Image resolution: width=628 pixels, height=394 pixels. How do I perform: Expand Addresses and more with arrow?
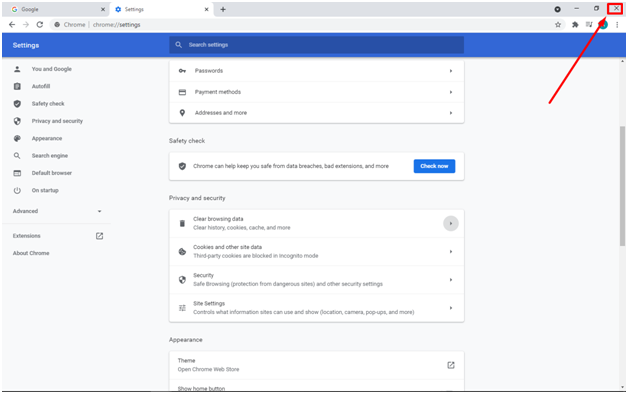pyautogui.click(x=451, y=113)
